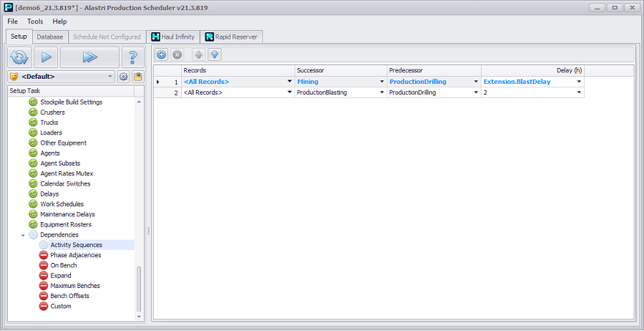Open Extension.BlastDelay delay dropdown

(x=579, y=82)
